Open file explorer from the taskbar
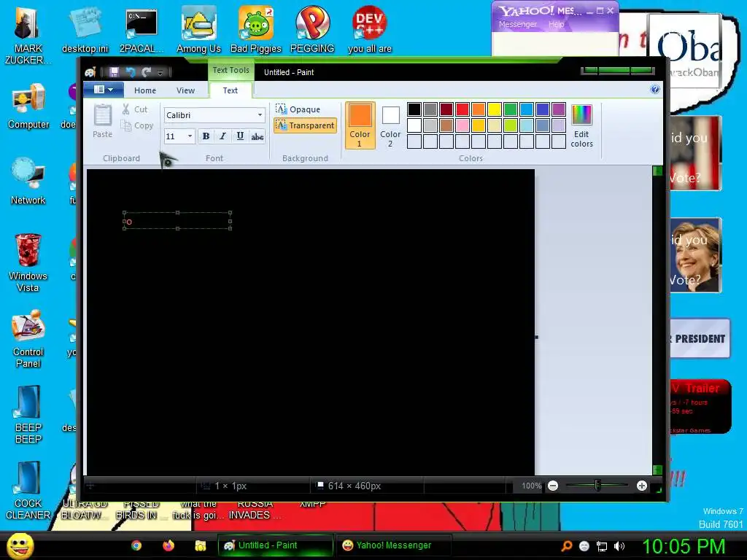747x560 pixels. tap(200, 545)
